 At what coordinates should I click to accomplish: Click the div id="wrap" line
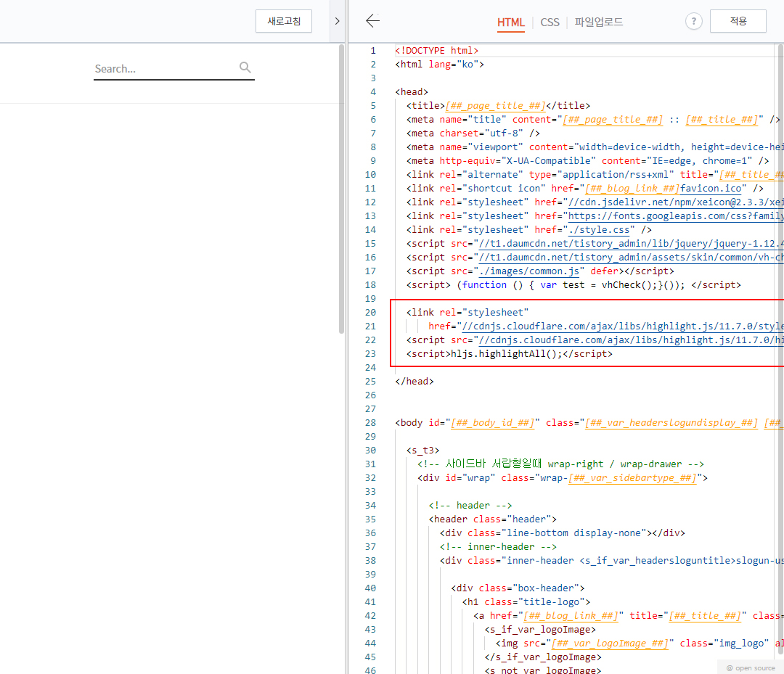click(x=563, y=478)
